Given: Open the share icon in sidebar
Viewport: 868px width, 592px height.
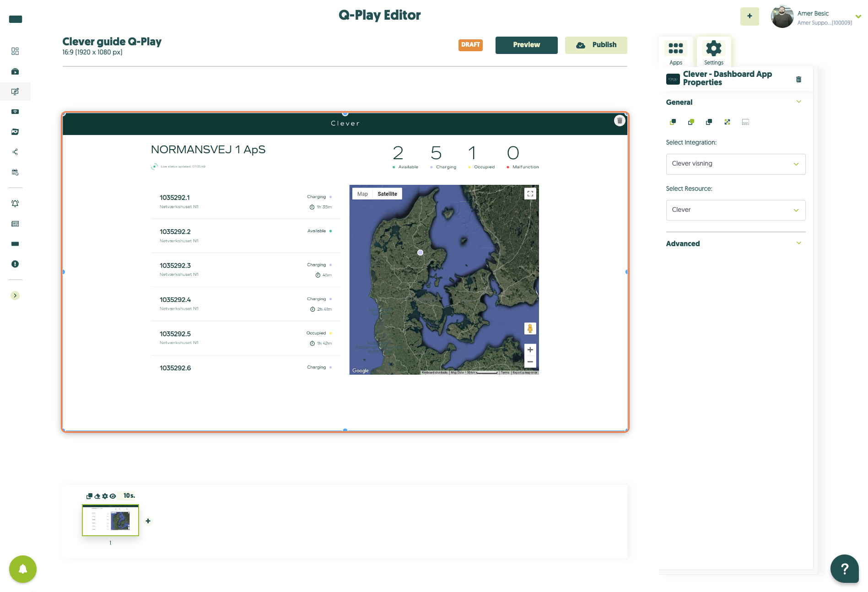Looking at the screenshot, I should tap(15, 152).
